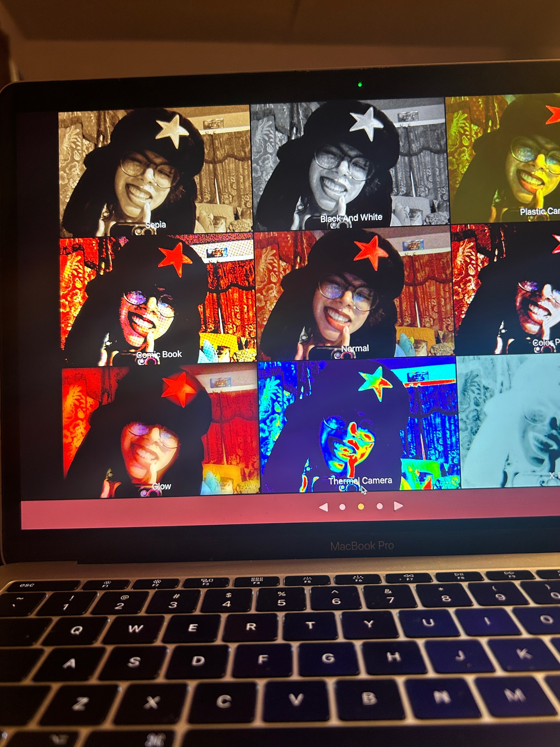This screenshot has height=747, width=560.
Task: Go to the next effects page arrow
Action: [398, 506]
